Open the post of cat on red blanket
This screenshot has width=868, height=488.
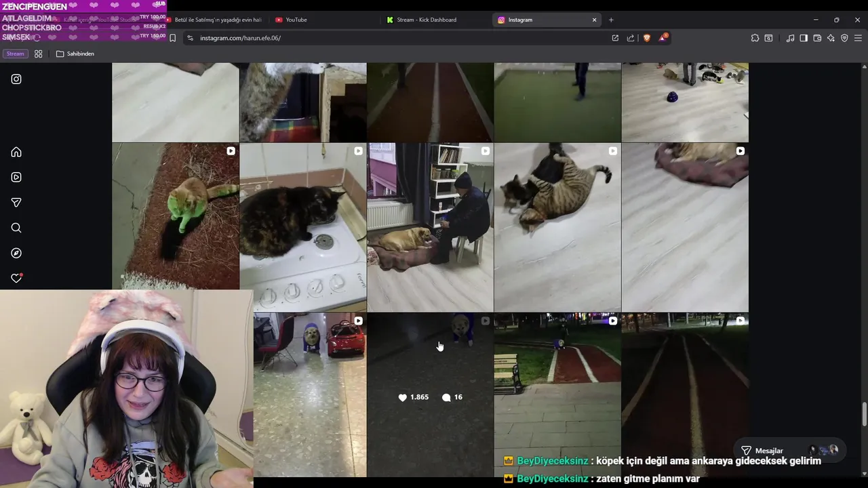685,227
